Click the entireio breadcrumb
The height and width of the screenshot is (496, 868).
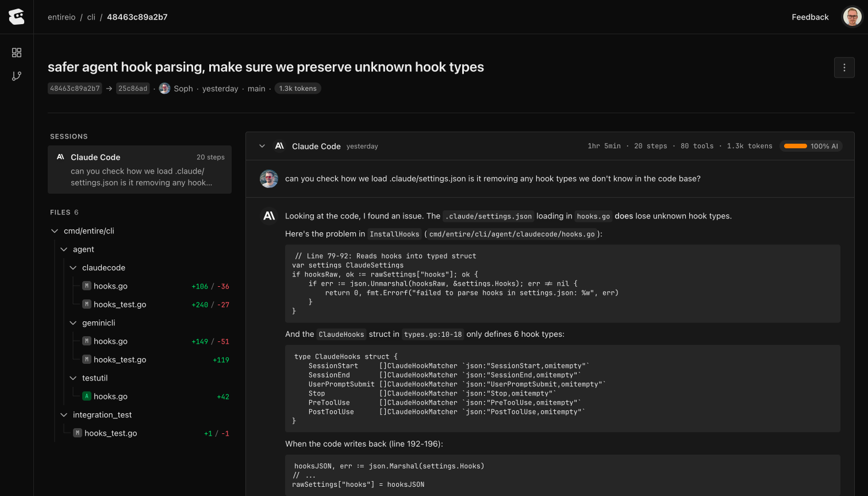coord(62,17)
